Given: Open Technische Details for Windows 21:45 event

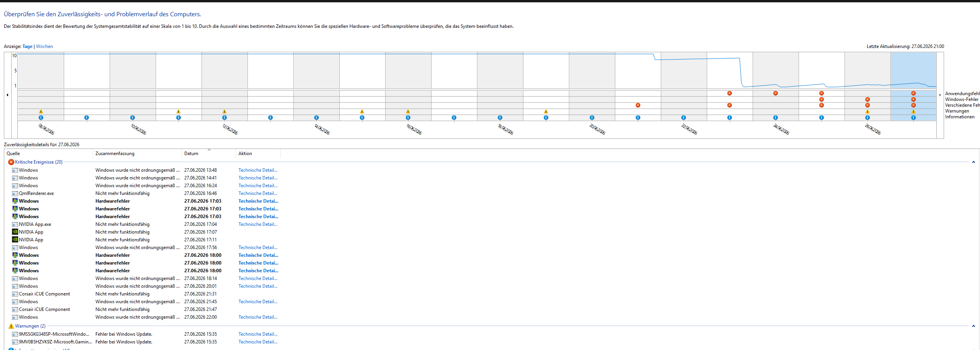Looking at the screenshot, I should 258,302.
